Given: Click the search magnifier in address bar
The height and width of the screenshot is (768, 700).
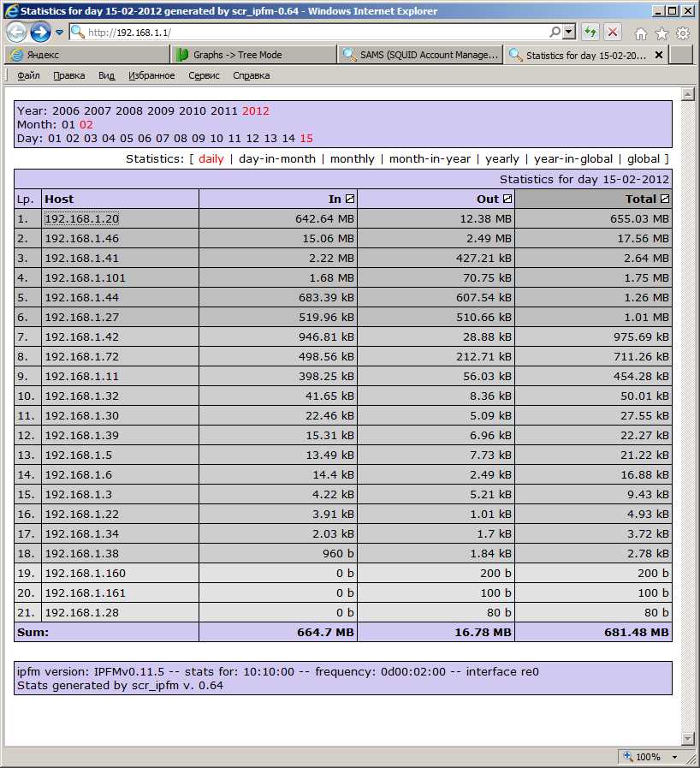Looking at the screenshot, I should (555, 33).
